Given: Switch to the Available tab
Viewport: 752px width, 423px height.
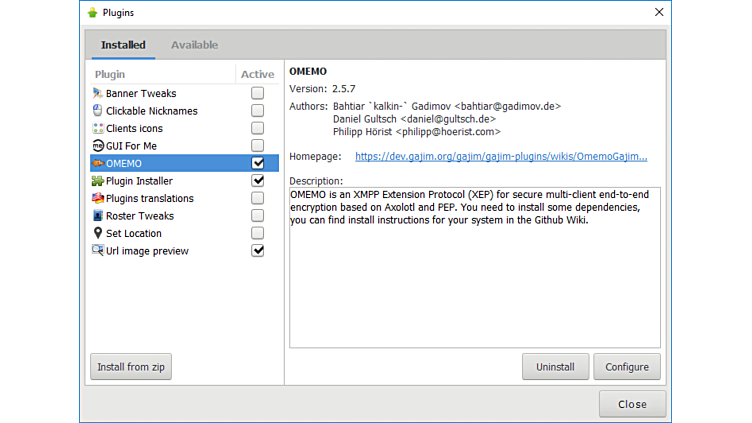Looking at the screenshot, I should click(x=194, y=45).
